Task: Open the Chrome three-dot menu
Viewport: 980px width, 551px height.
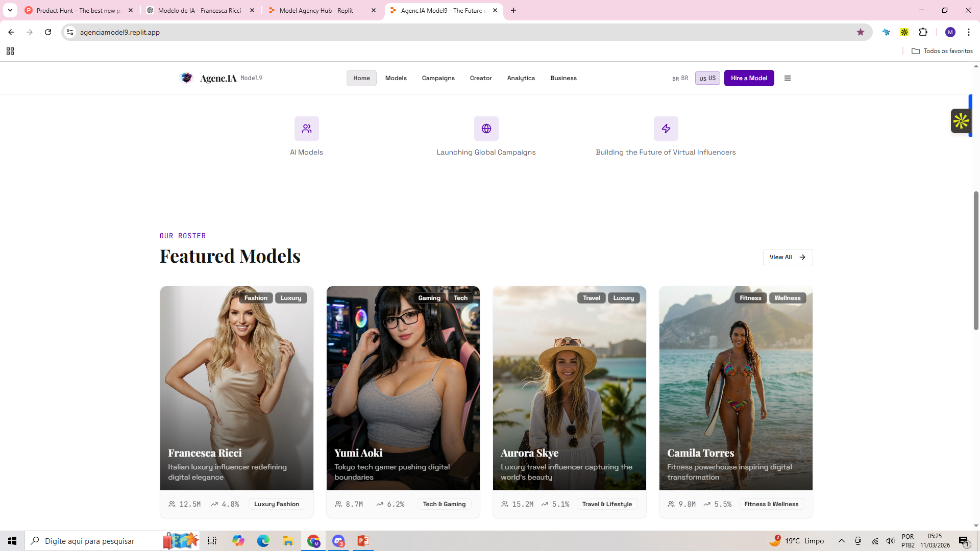Action: coord(968,32)
